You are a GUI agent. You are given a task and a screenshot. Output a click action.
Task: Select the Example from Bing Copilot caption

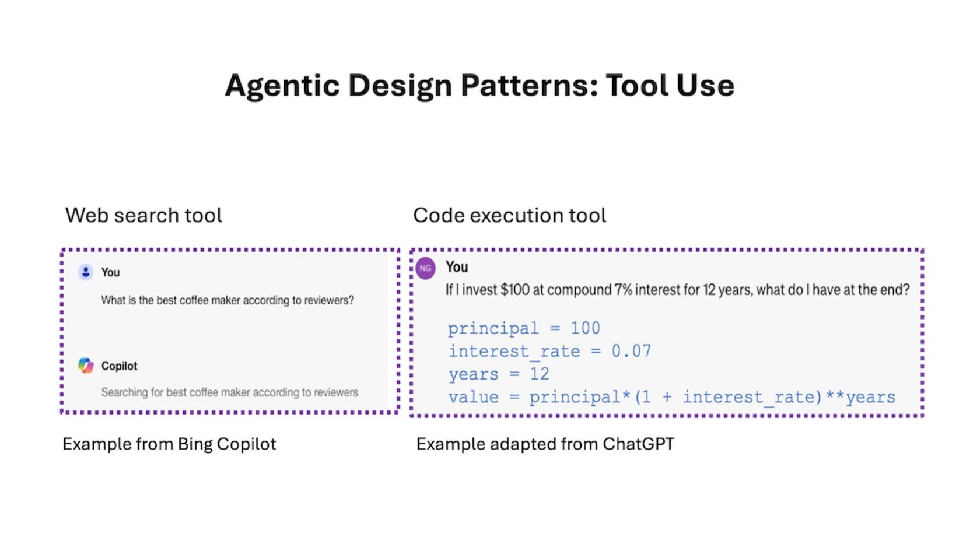169,444
